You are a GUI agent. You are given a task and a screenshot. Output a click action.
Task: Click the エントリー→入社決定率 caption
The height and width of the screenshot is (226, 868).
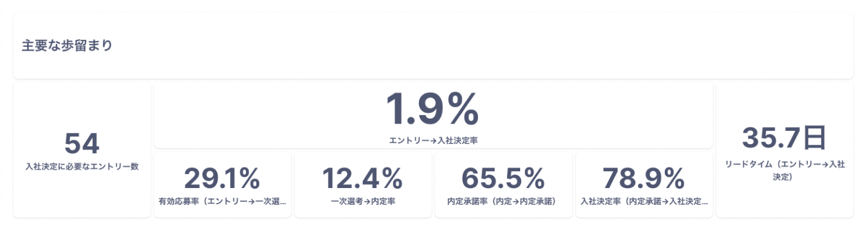(x=433, y=140)
